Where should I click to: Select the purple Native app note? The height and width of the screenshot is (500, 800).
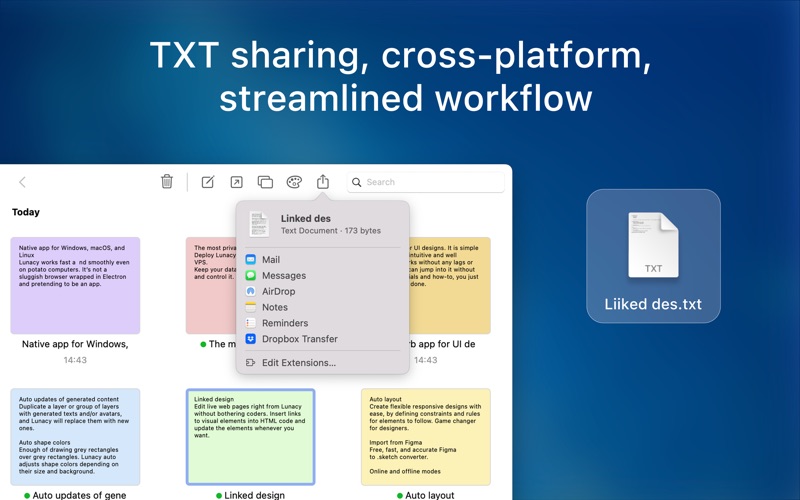click(75, 285)
